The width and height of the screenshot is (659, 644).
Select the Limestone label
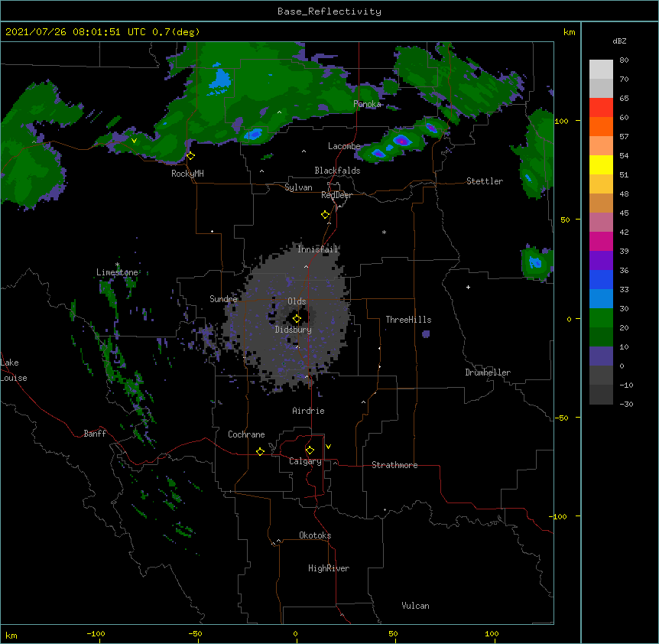[117, 272]
